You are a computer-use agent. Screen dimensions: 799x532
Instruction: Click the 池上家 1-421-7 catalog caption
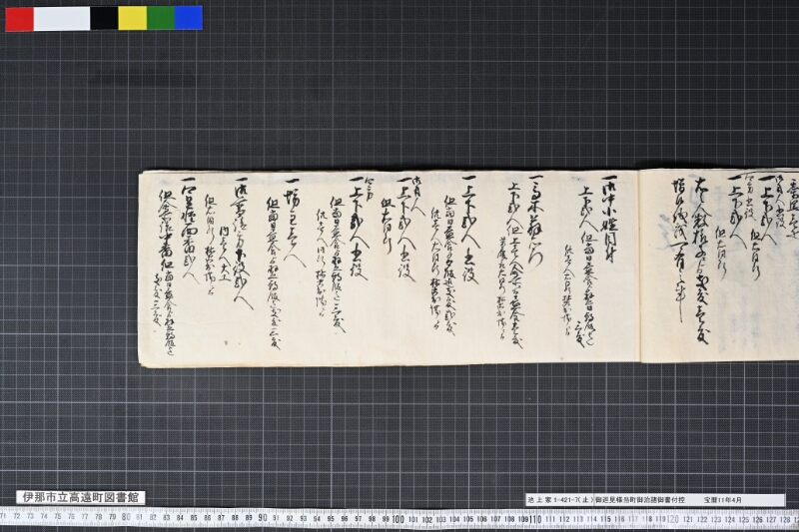560,500
